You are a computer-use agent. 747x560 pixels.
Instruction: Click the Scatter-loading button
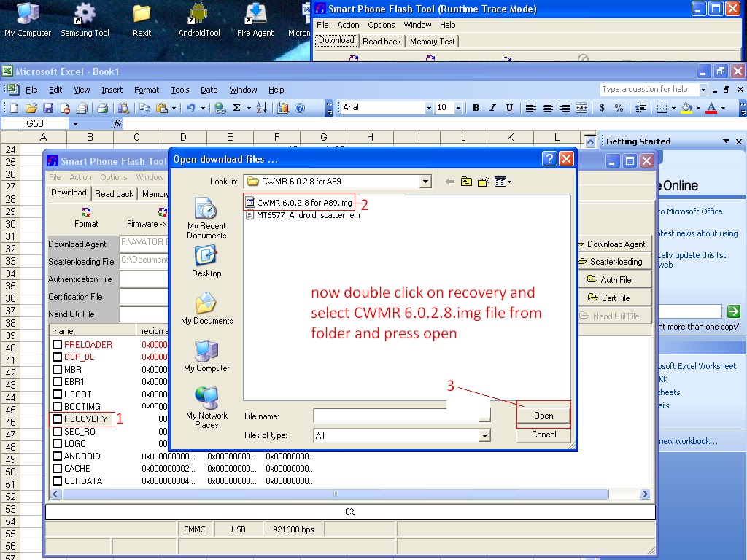[x=614, y=262]
